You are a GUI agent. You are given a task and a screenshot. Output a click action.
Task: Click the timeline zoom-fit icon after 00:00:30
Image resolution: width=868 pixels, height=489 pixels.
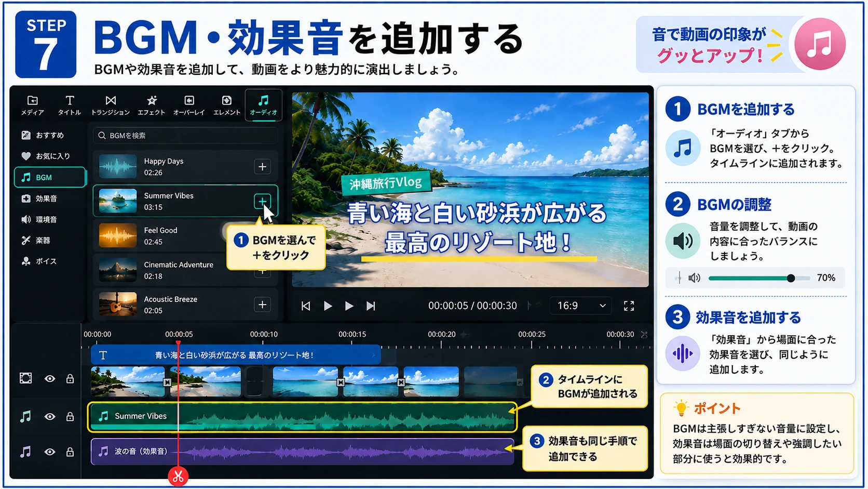(644, 334)
